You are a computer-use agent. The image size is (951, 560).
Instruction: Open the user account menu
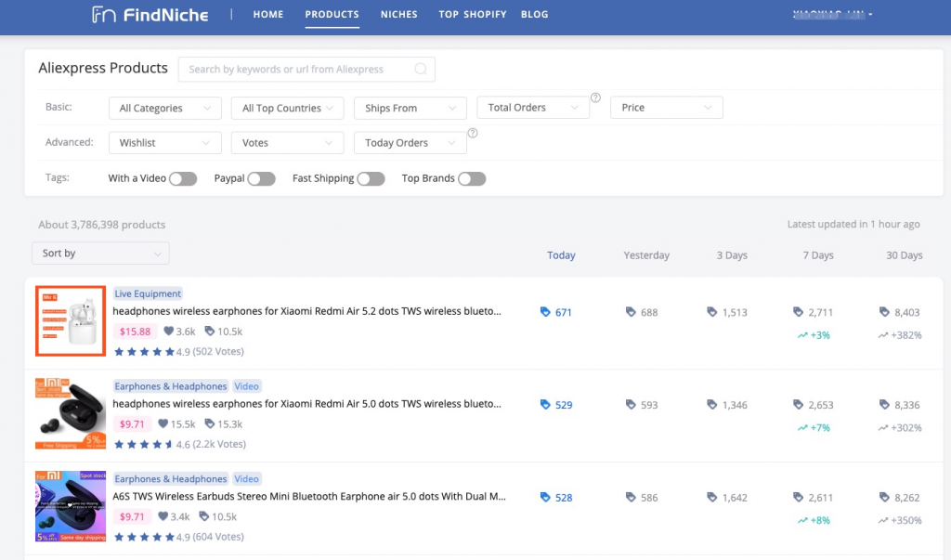832,15
